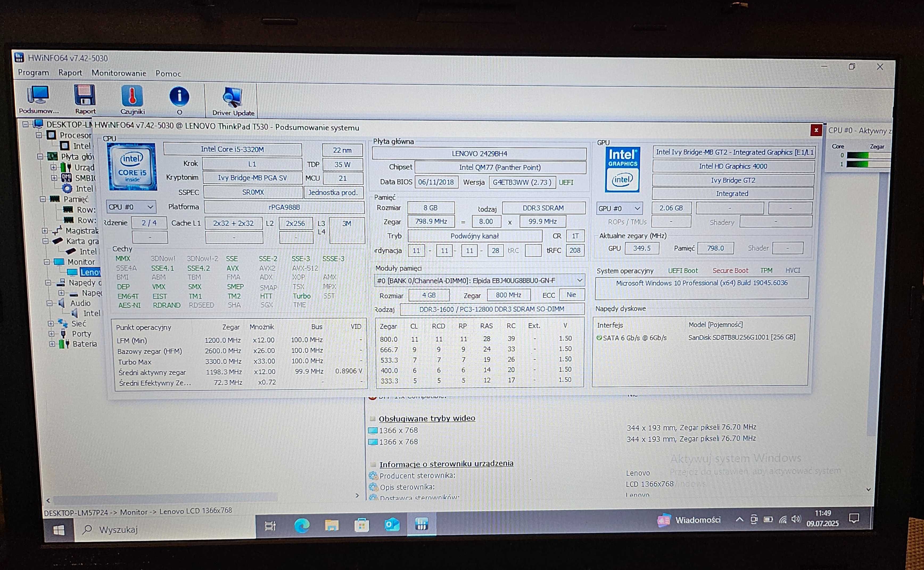
Task: Click the UEFI Boot indicator
Action: coord(683,271)
